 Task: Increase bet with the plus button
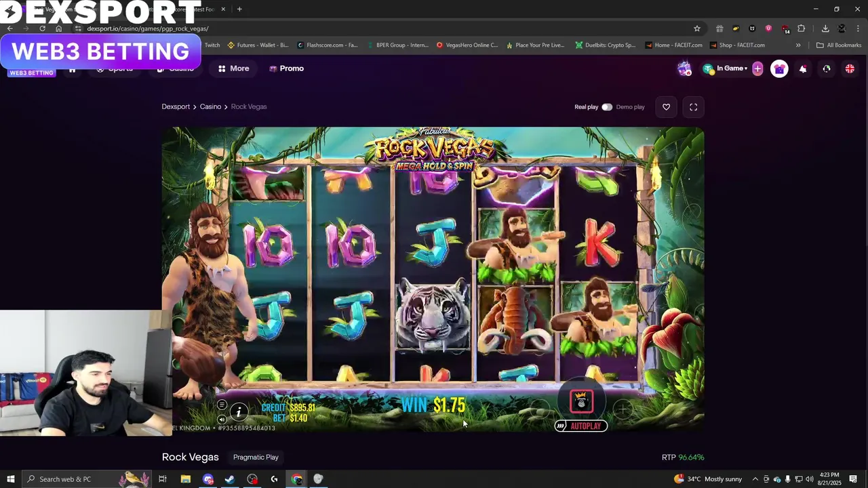pos(623,408)
